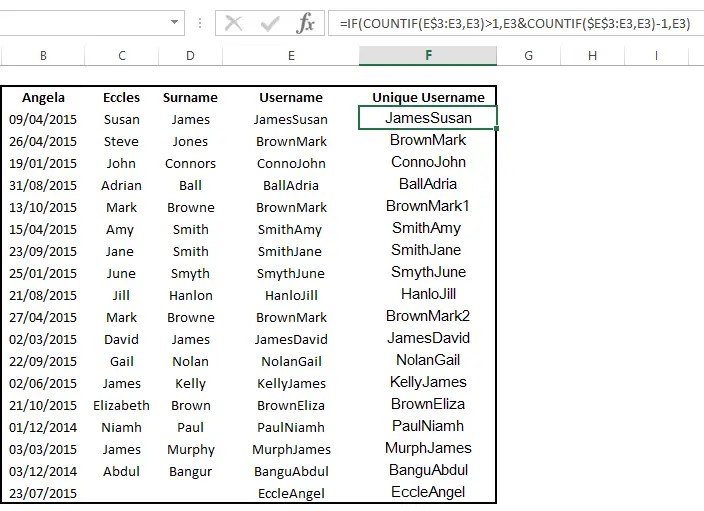Click 'BrownEliza' in Unique Username column
Image resolution: width=704 pixels, height=511 pixels.
[428, 404]
